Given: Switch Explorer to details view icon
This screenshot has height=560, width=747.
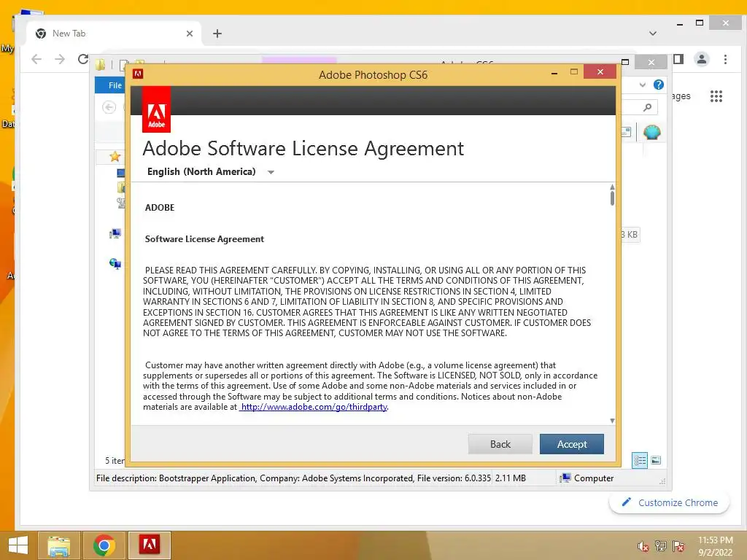Looking at the screenshot, I should coord(640,461).
